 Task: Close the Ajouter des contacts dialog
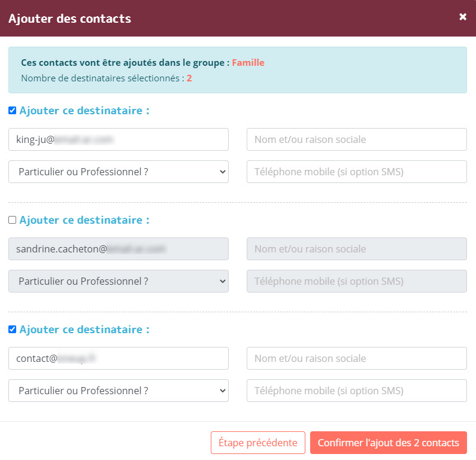(x=463, y=17)
